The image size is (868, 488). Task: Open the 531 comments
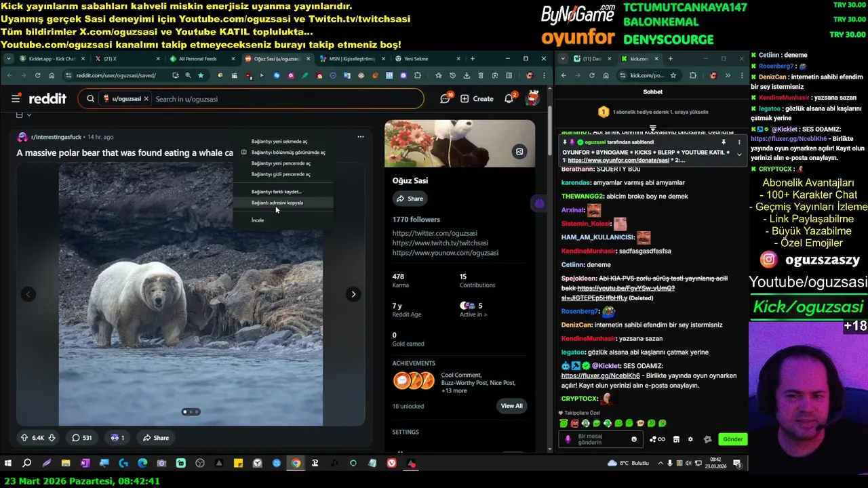click(82, 438)
